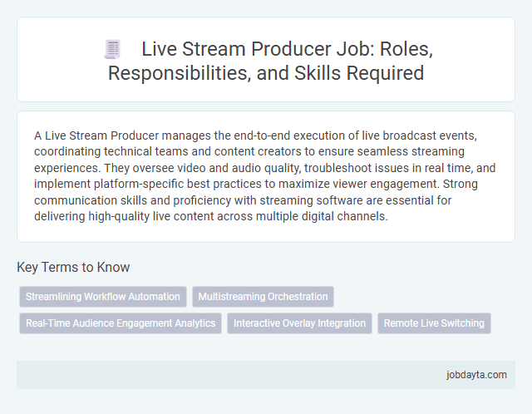Open Real-Time Audience Engagement Analytics tag
532x414 pixels.
pyautogui.click(x=121, y=323)
